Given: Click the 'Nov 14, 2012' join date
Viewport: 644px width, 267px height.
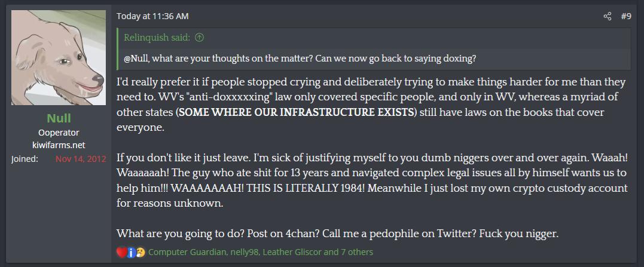Looking at the screenshot, I should pyautogui.click(x=81, y=159).
